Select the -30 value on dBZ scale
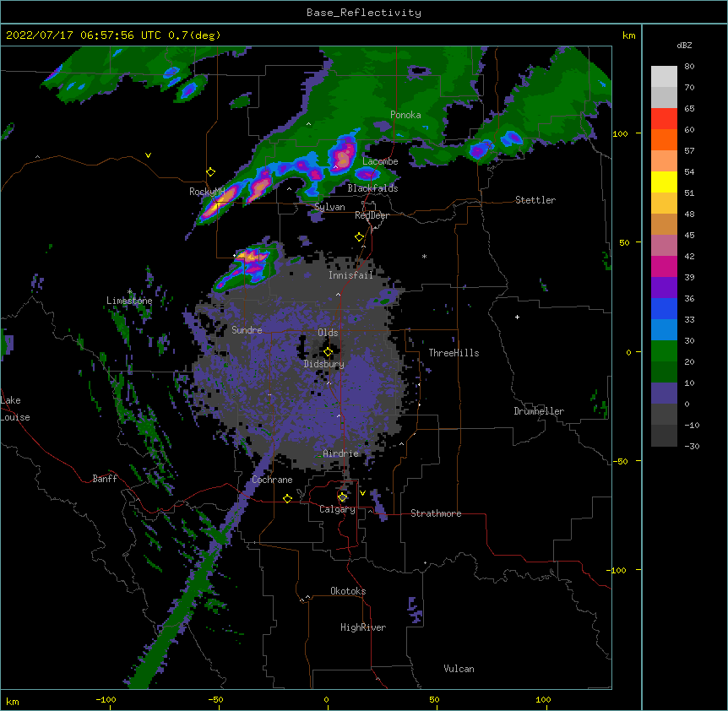This screenshot has height=711, width=728. [x=692, y=447]
